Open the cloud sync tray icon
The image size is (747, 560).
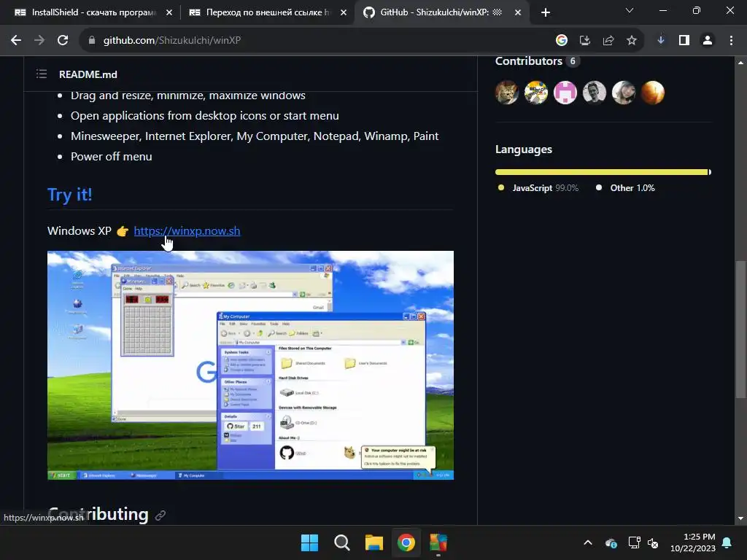tap(611, 542)
